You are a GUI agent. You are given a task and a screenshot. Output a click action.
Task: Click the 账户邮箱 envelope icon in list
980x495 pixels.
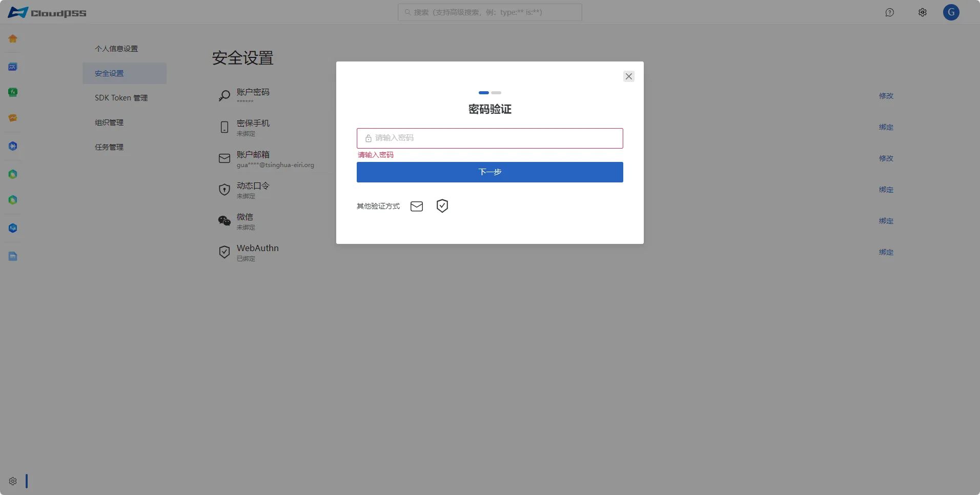(224, 158)
